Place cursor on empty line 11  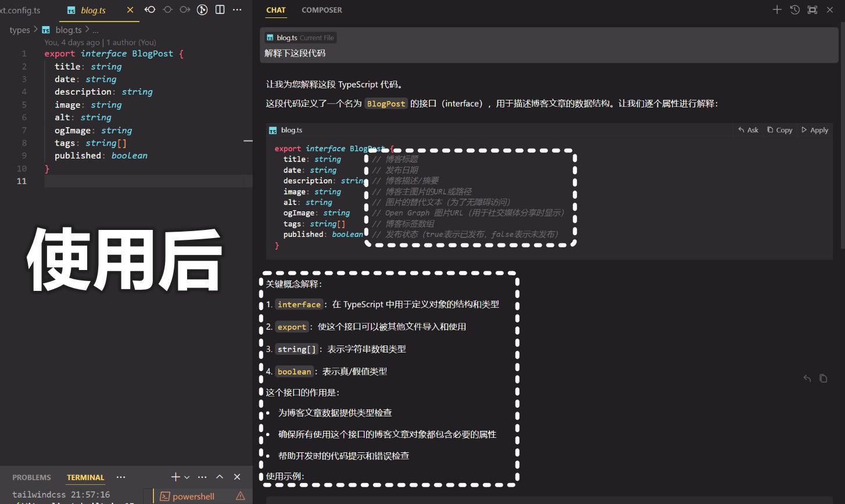coord(148,181)
